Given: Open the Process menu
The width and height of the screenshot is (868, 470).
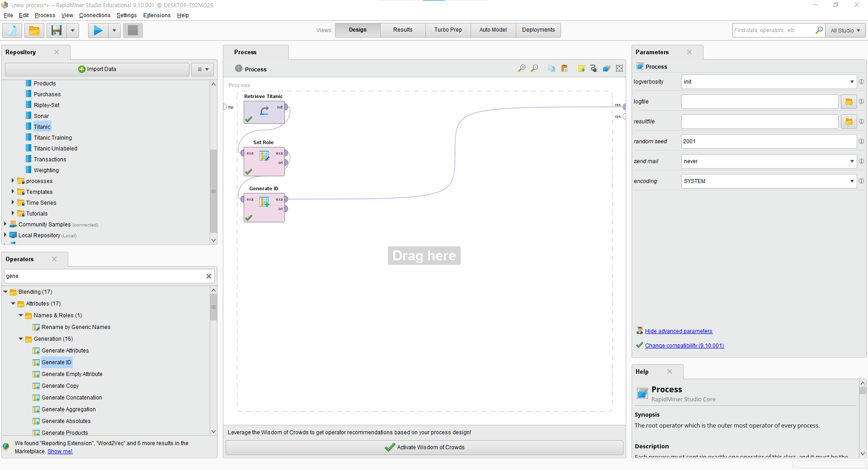Looking at the screenshot, I should tap(45, 15).
